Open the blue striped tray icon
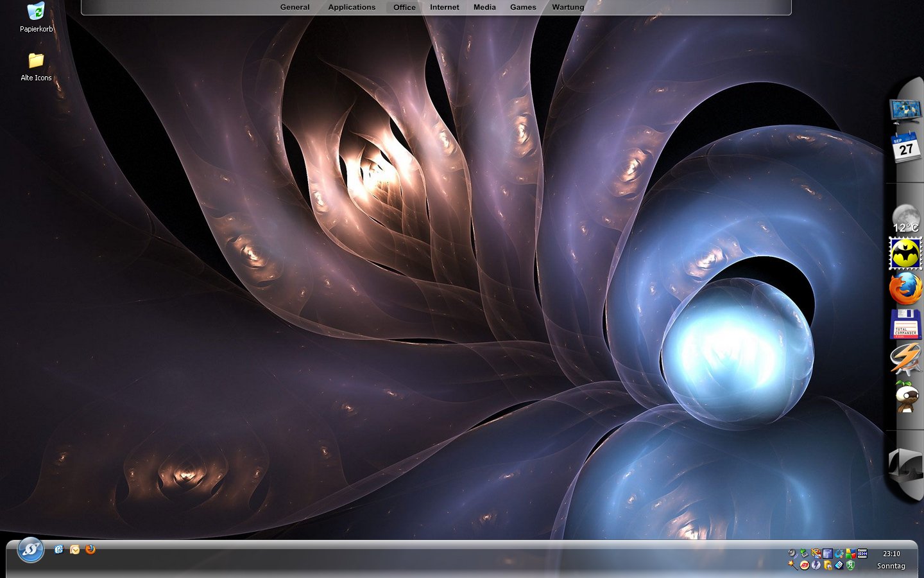 pyautogui.click(x=839, y=565)
